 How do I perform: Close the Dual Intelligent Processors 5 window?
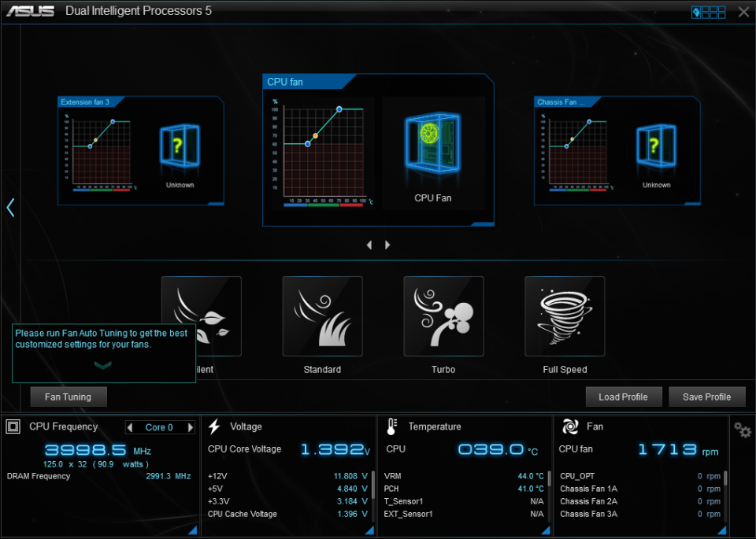point(743,12)
